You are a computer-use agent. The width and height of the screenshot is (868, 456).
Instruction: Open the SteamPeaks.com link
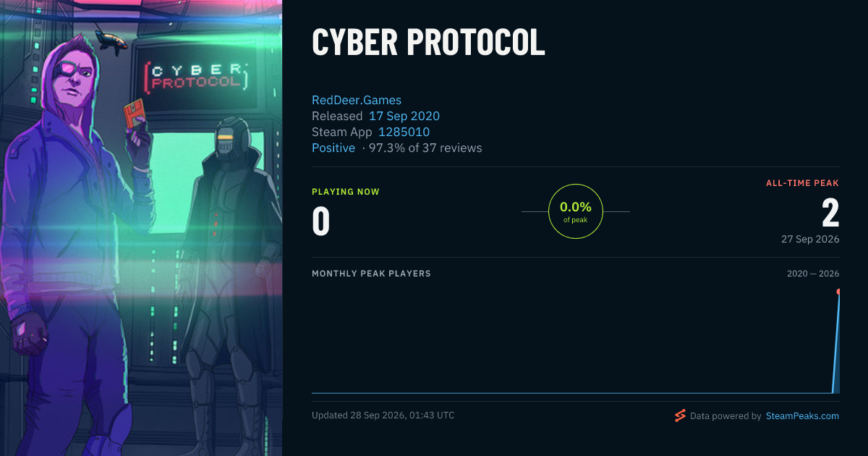(802, 416)
